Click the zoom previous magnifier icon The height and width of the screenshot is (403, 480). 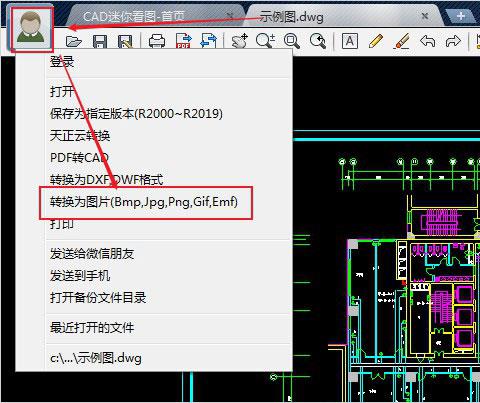tap(318, 41)
